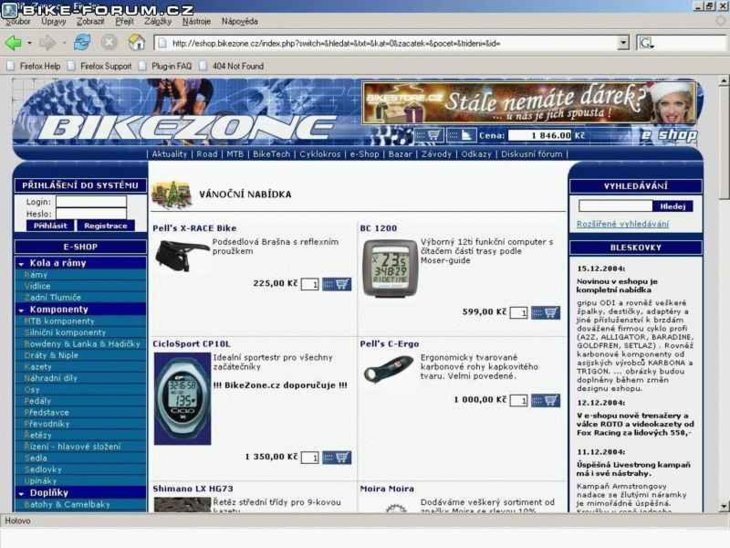This screenshot has height=548, width=730.
Task: Open the Soubor menu
Action: tap(19, 21)
